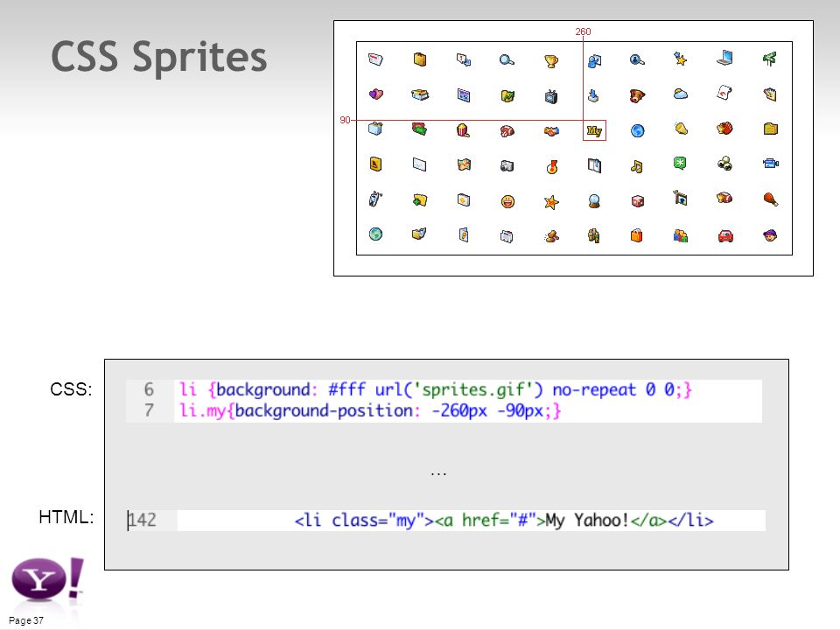Click the Yahoo! logo
The height and width of the screenshot is (630, 840).
coord(47,578)
